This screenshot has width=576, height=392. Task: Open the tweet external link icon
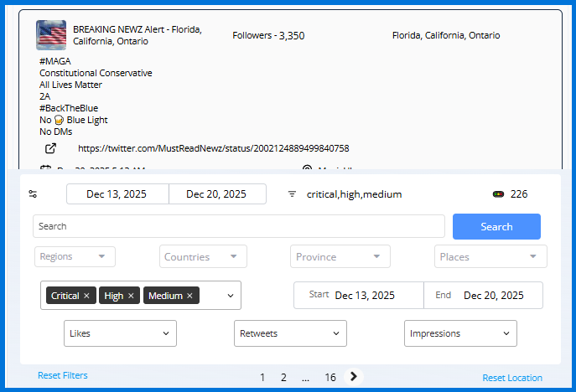(50, 148)
